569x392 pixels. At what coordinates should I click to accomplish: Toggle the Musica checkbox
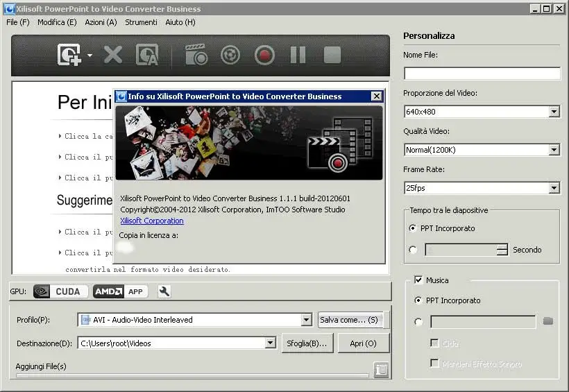point(418,280)
